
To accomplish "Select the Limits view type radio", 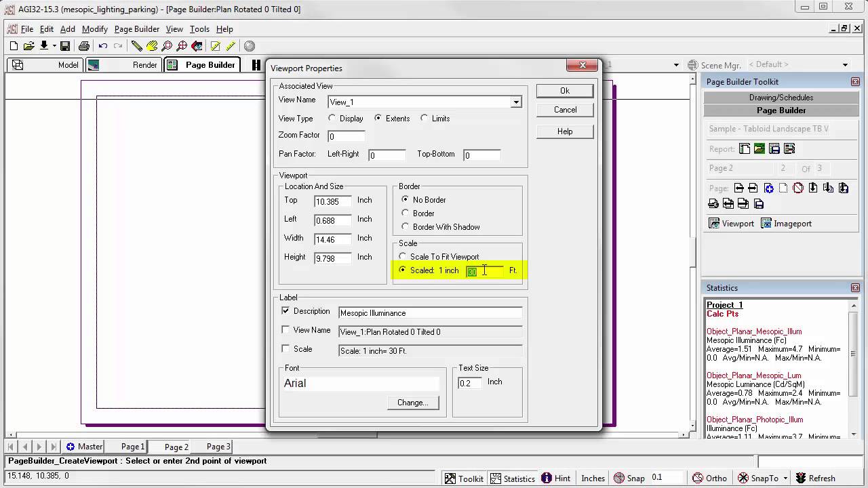I will pyautogui.click(x=424, y=118).
